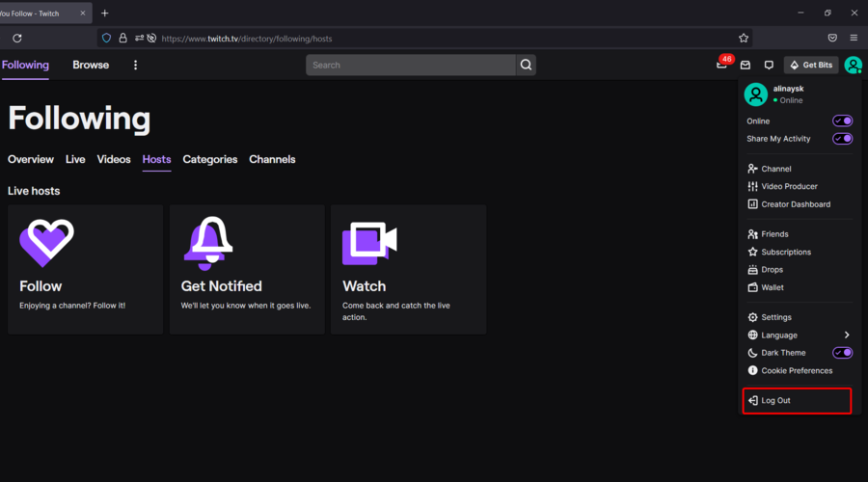Image resolution: width=868 pixels, height=482 pixels.
Task: Select the Hosts tab
Action: pyautogui.click(x=156, y=159)
